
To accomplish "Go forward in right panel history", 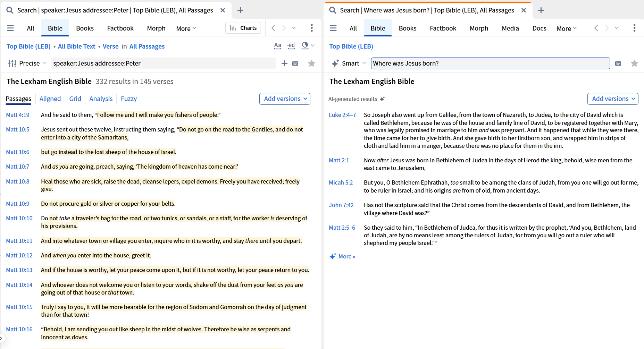I will (x=607, y=28).
